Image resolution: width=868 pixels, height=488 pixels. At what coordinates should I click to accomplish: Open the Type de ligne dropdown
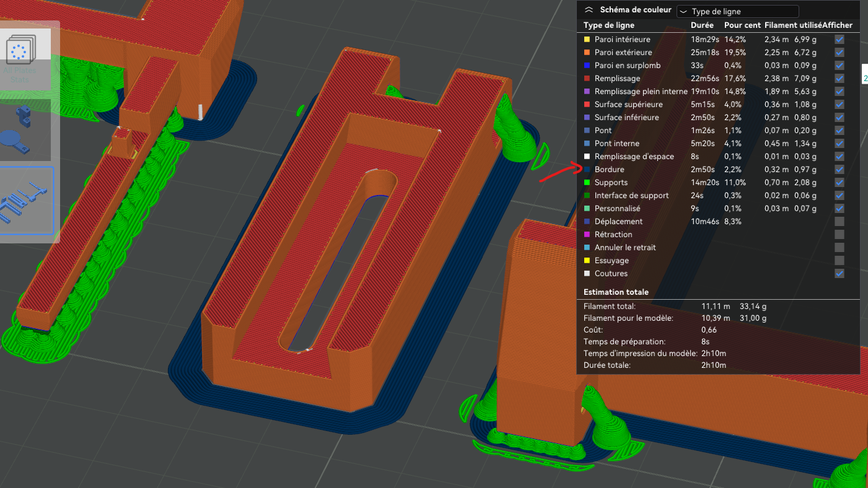737,11
